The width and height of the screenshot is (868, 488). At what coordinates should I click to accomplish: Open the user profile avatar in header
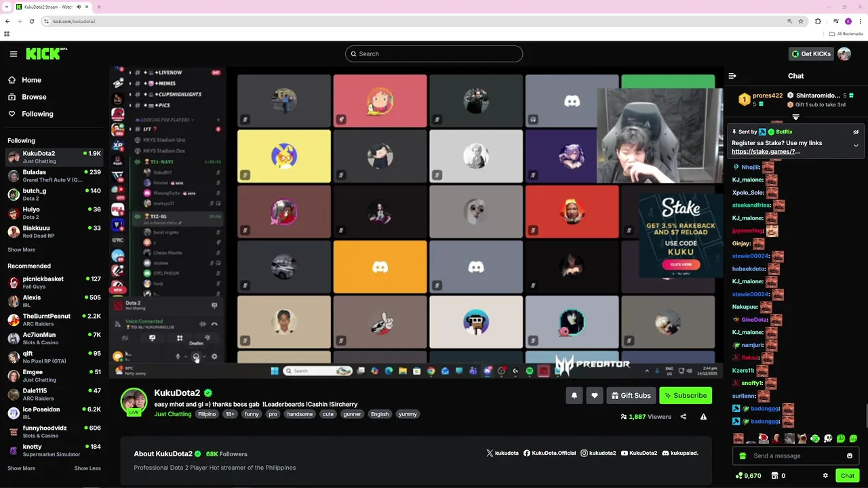point(844,54)
